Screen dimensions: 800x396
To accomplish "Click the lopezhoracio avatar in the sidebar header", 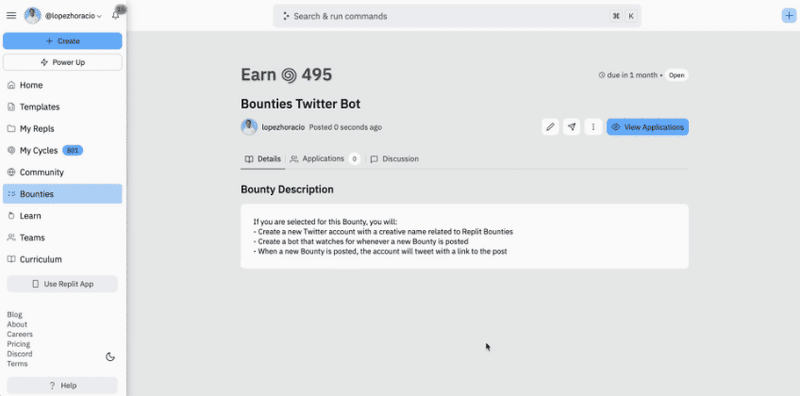I will (33, 16).
